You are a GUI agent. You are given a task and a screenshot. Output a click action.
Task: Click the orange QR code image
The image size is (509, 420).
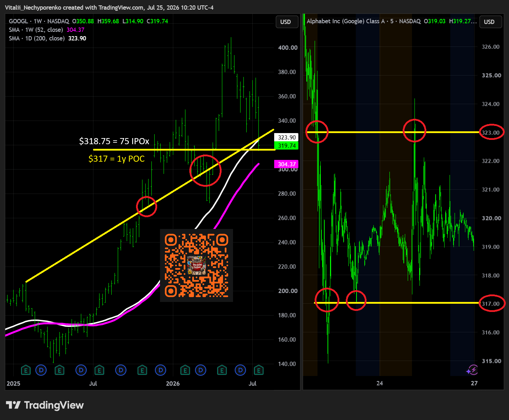(197, 265)
